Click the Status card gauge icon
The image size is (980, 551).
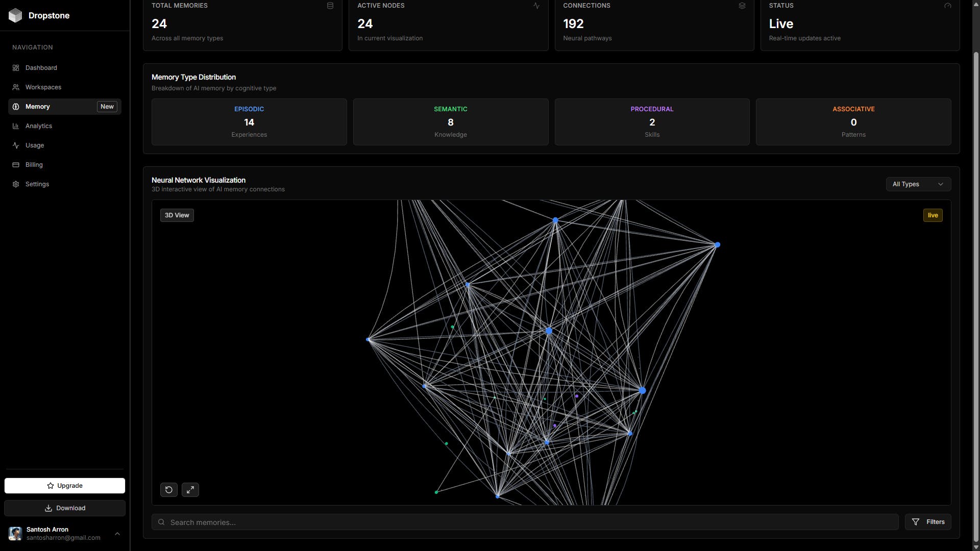948,6
